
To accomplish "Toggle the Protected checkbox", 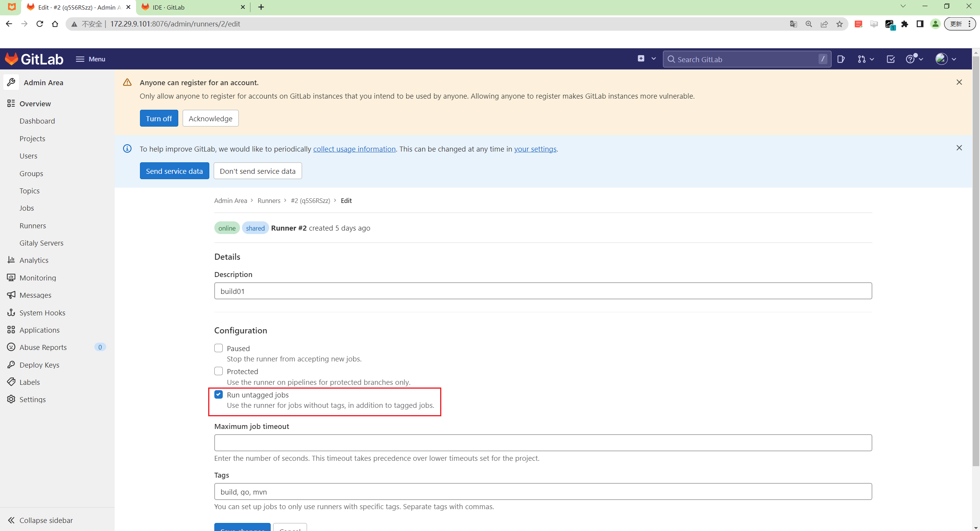I will (x=219, y=371).
